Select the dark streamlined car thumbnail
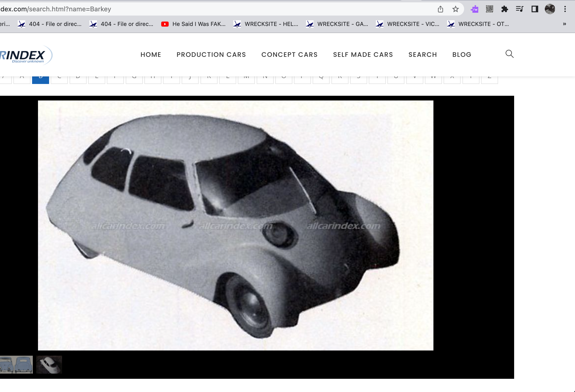Image resolution: width=575 pixels, height=392 pixels. (x=49, y=365)
